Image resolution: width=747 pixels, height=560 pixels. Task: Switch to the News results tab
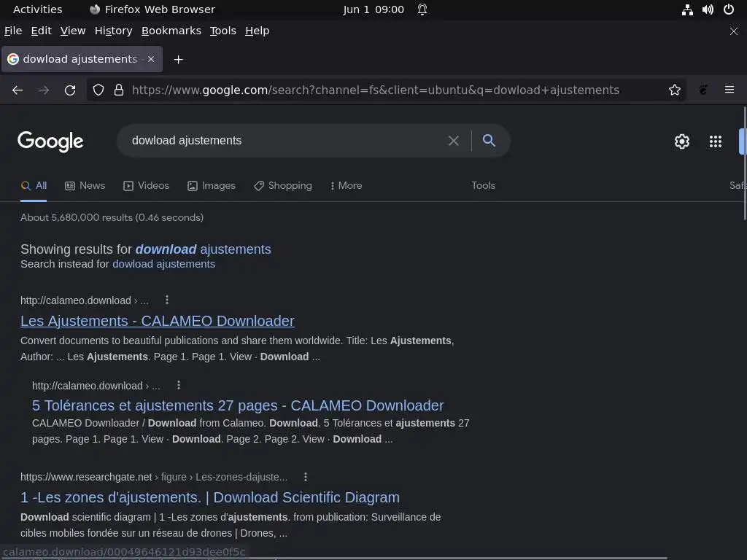[85, 186]
